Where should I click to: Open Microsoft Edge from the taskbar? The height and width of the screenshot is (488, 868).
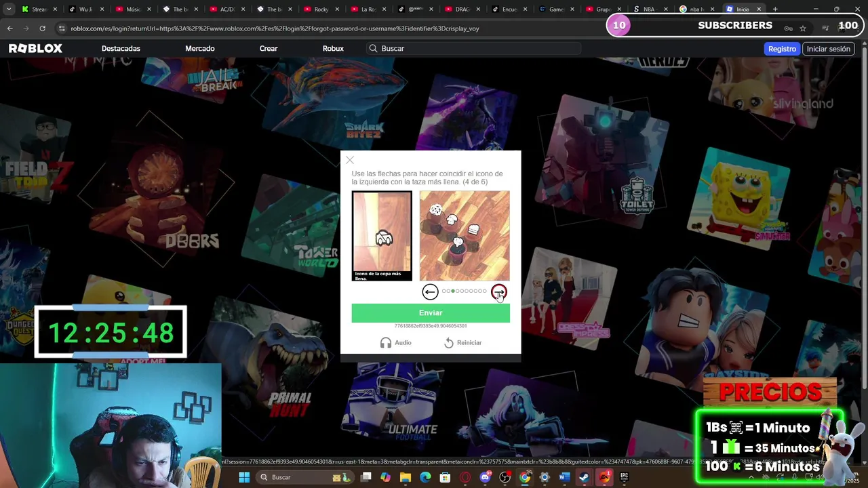425,477
